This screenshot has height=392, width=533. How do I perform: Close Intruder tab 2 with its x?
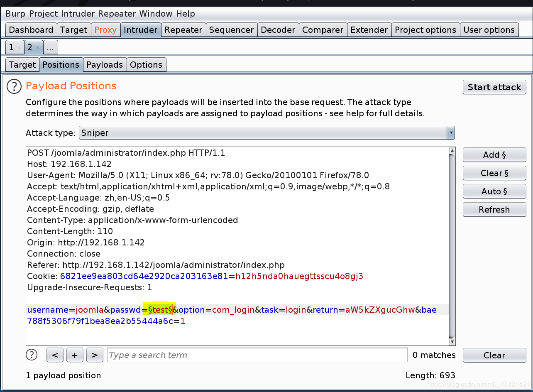pyautogui.click(x=37, y=48)
